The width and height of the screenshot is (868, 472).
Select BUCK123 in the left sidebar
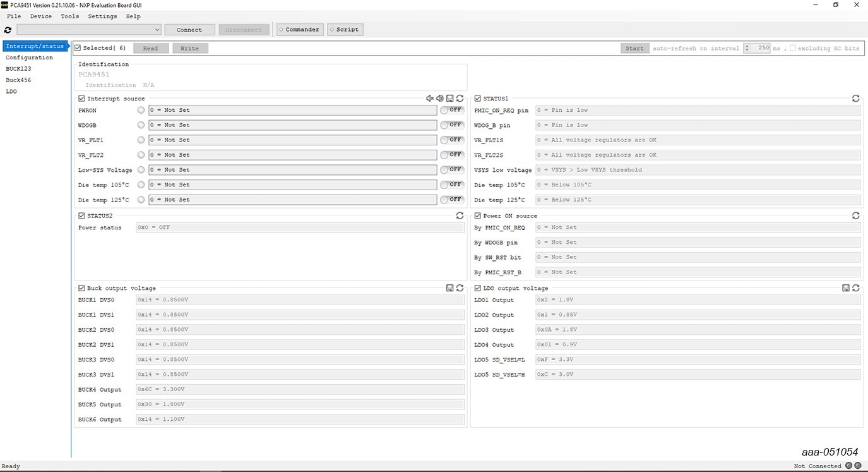[18, 69]
